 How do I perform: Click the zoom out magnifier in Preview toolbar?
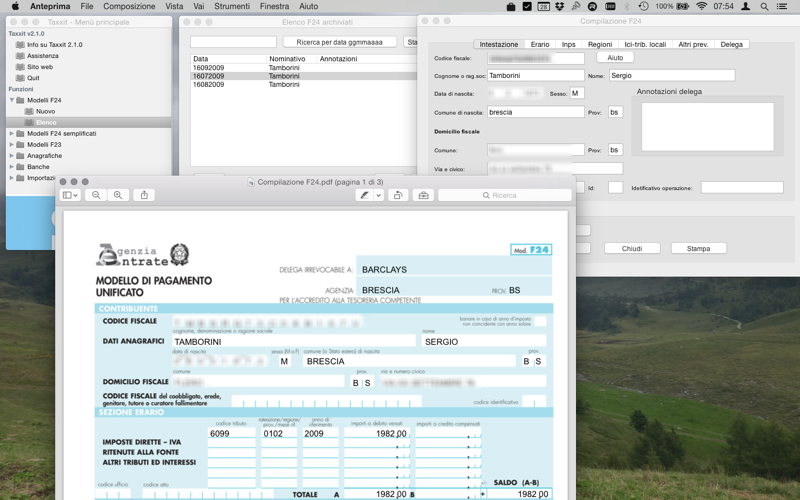click(96, 195)
